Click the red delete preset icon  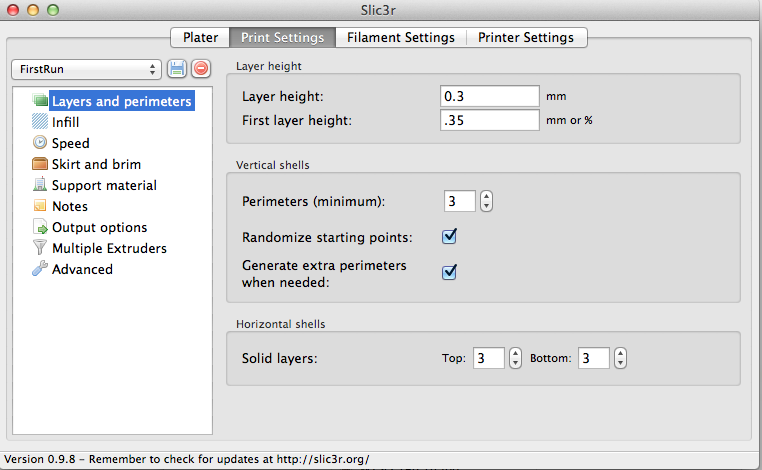coord(200,69)
